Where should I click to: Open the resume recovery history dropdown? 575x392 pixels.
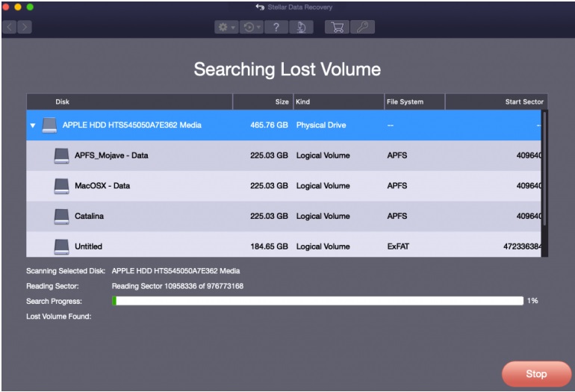click(x=252, y=27)
